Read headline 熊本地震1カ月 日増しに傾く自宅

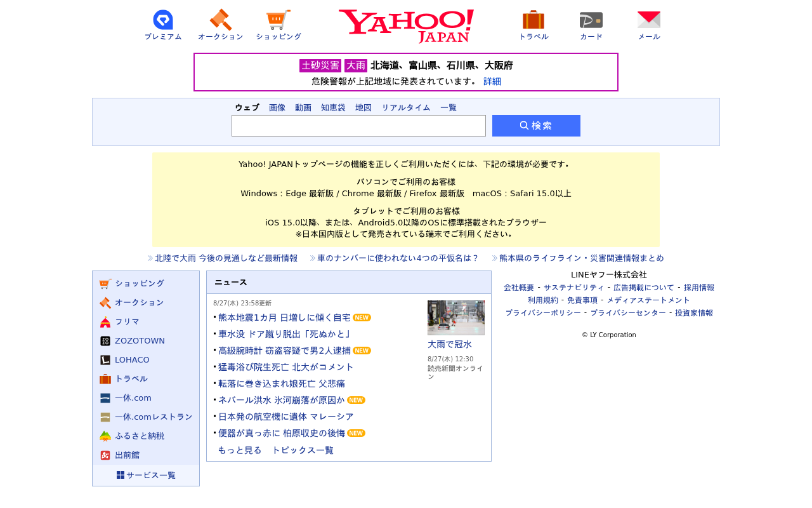(284, 317)
